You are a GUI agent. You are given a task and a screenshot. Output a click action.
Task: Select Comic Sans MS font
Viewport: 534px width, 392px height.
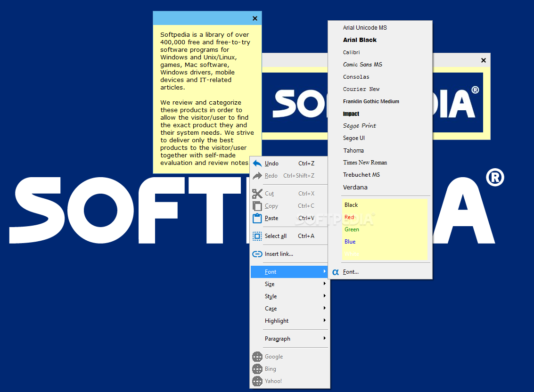pos(380,65)
